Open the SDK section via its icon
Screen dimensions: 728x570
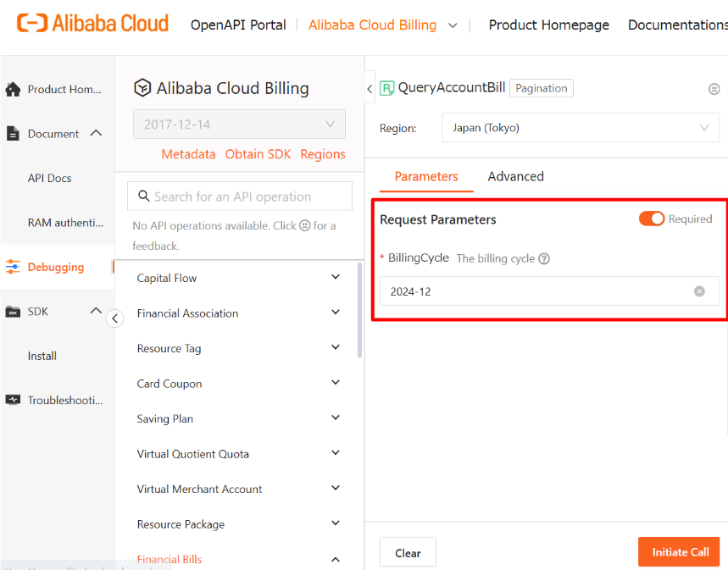13,311
